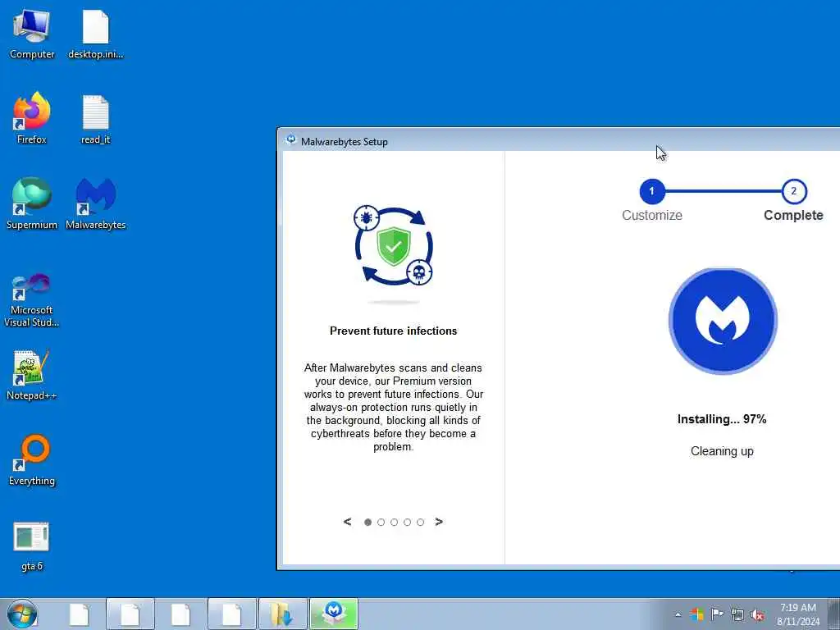
Task: Open the network status tray icon
Action: tap(737, 614)
